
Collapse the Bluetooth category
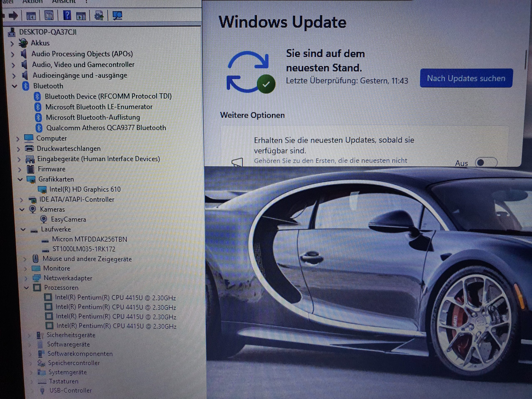(x=15, y=86)
